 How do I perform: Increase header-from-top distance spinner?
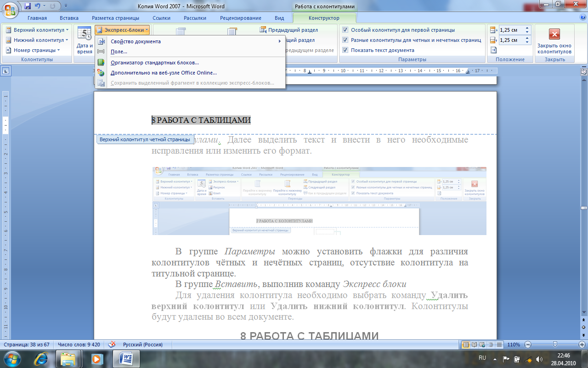527,28
